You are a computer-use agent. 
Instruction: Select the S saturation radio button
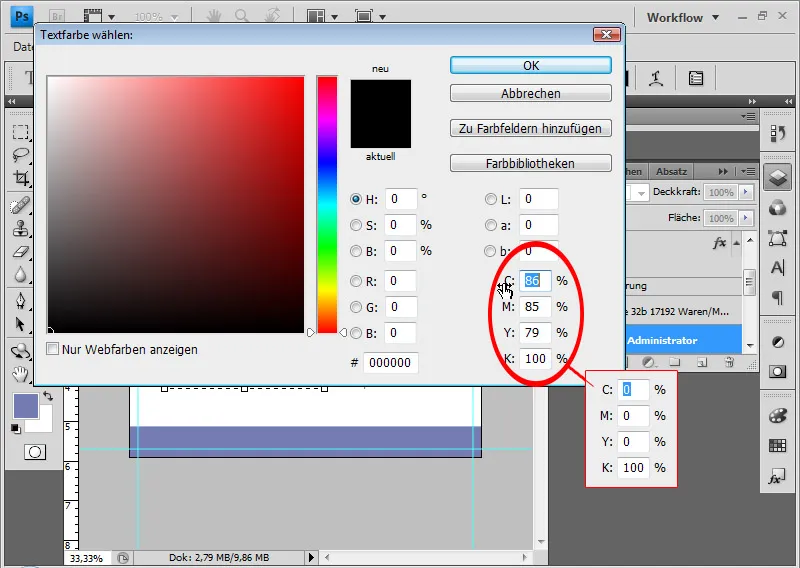[356, 225]
